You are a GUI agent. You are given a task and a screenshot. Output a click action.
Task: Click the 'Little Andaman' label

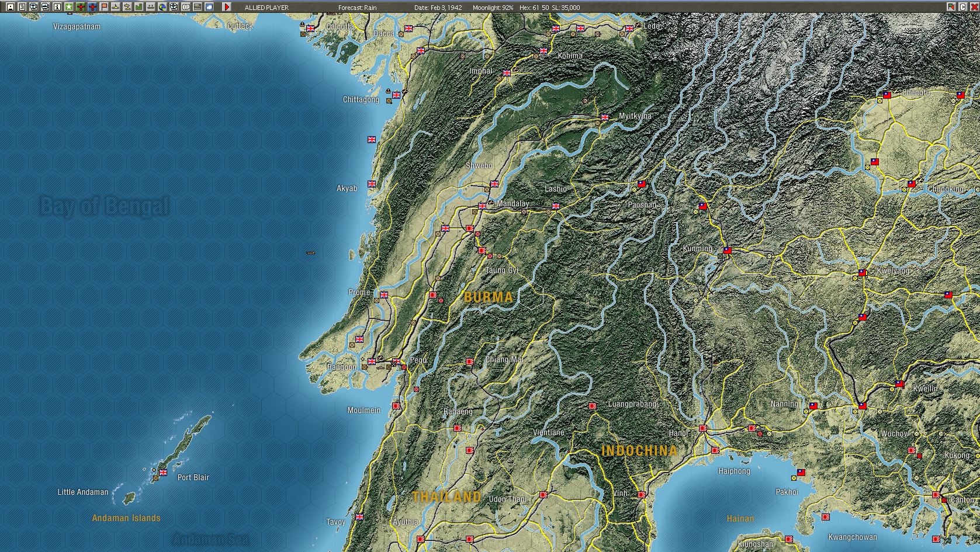click(x=83, y=492)
